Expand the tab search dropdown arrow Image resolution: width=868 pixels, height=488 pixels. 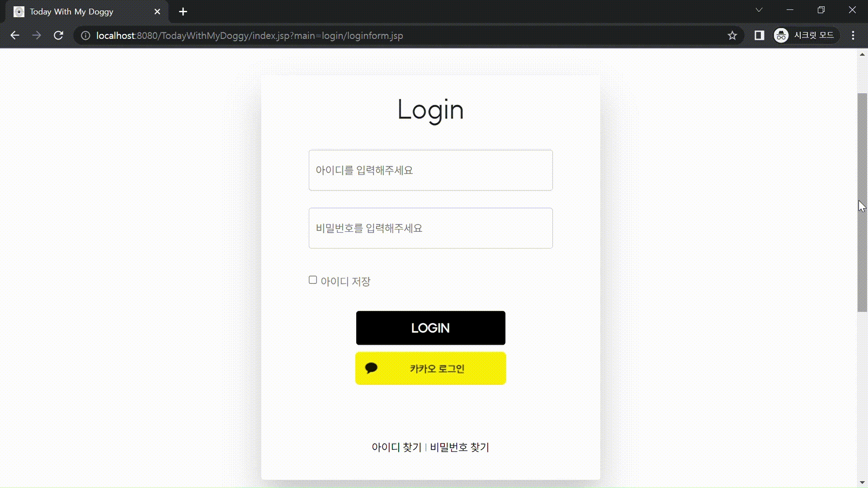click(x=759, y=10)
